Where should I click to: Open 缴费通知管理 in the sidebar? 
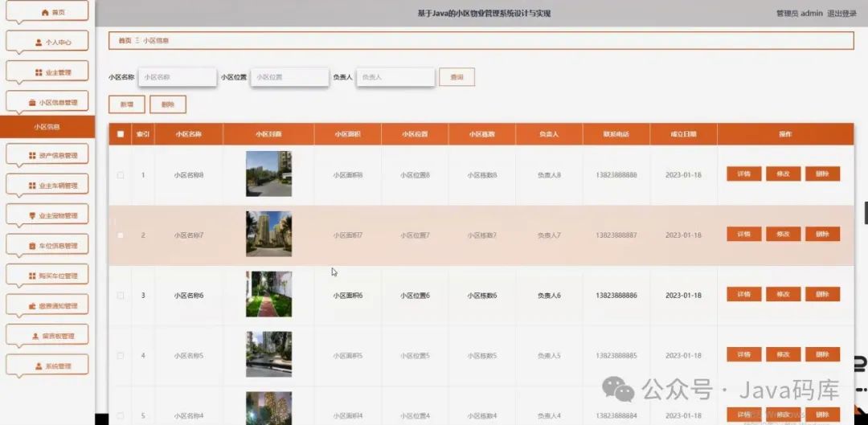click(47, 306)
